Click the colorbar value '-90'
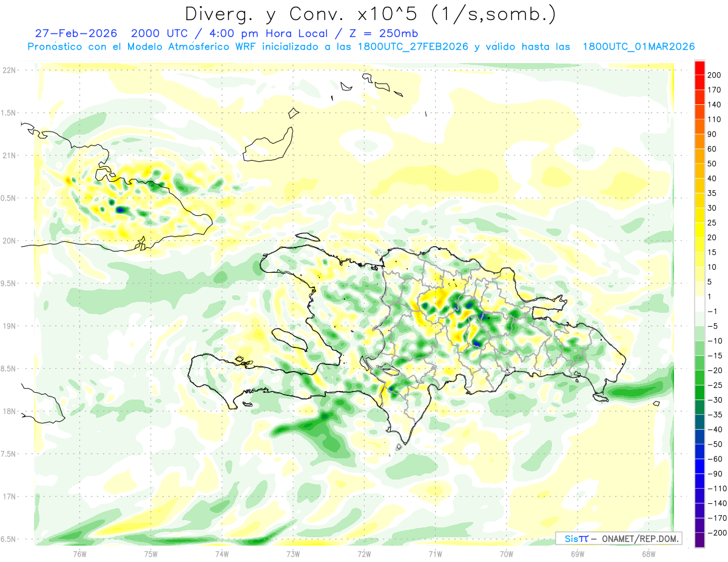 point(715,473)
